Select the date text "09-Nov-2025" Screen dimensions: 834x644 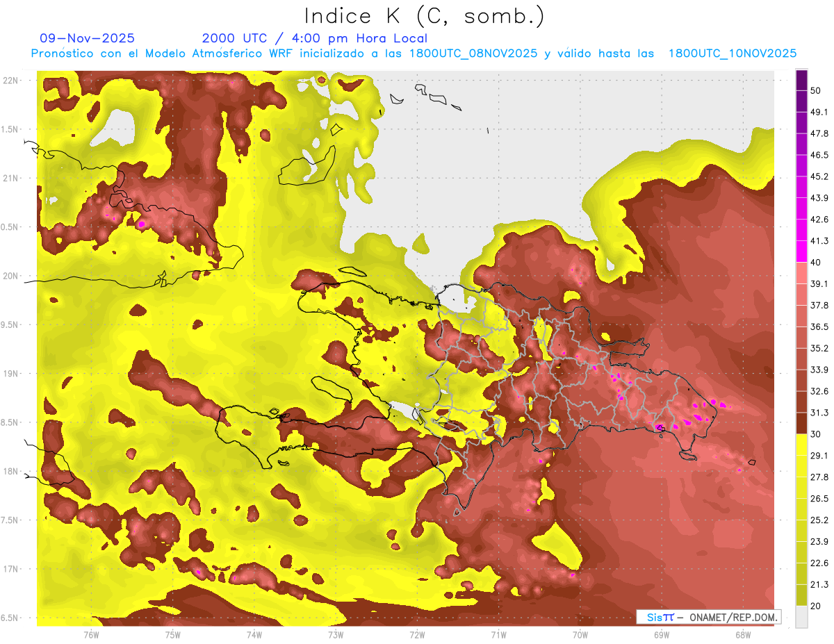(x=88, y=38)
